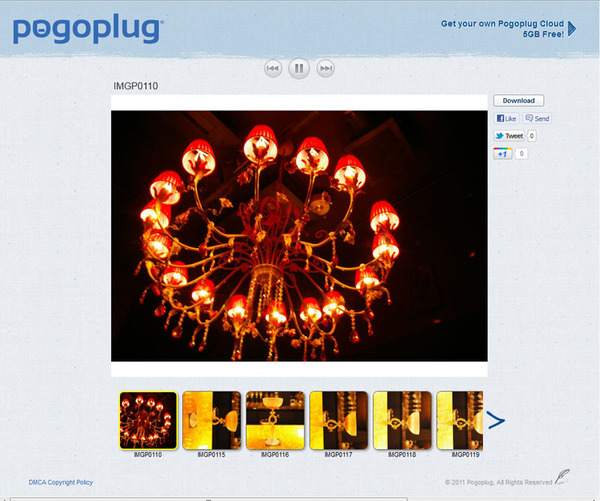
Task: Select the IMGP0116 thumbnail
Action: [275, 420]
